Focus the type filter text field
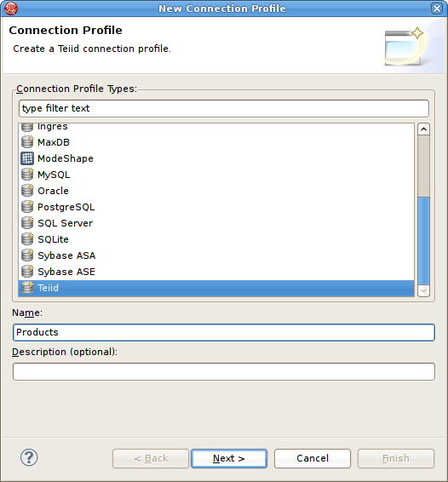448x482 pixels. click(x=224, y=108)
